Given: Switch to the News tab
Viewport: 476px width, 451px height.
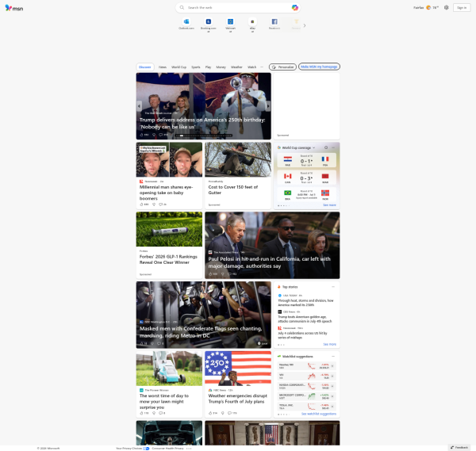Looking at the screenshot, I should pyautogui.click(x=163, y=67).
